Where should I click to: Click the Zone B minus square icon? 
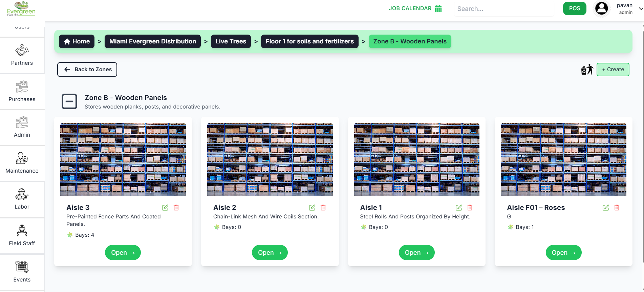coord(69,101)
